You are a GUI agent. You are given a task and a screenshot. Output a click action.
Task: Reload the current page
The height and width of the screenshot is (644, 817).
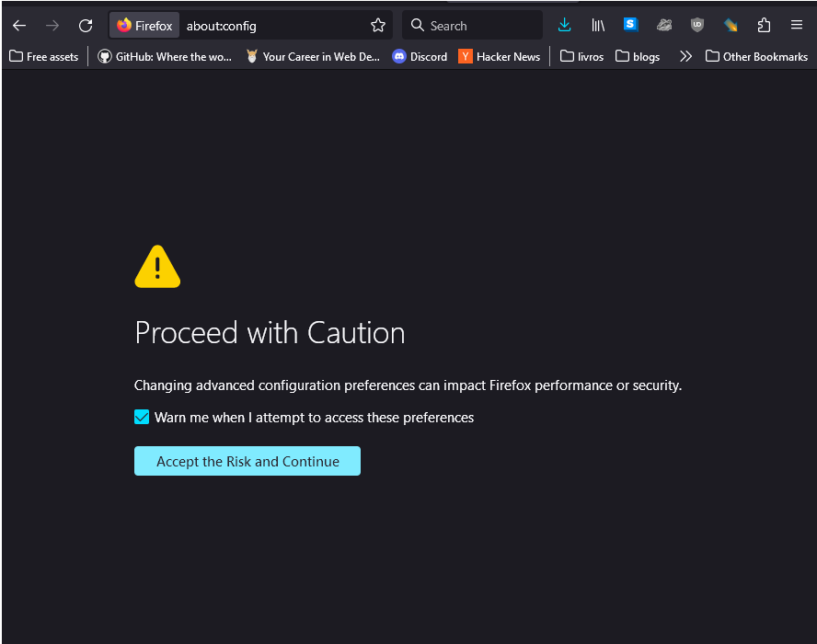pyautogui.click(x=86, y=26)
